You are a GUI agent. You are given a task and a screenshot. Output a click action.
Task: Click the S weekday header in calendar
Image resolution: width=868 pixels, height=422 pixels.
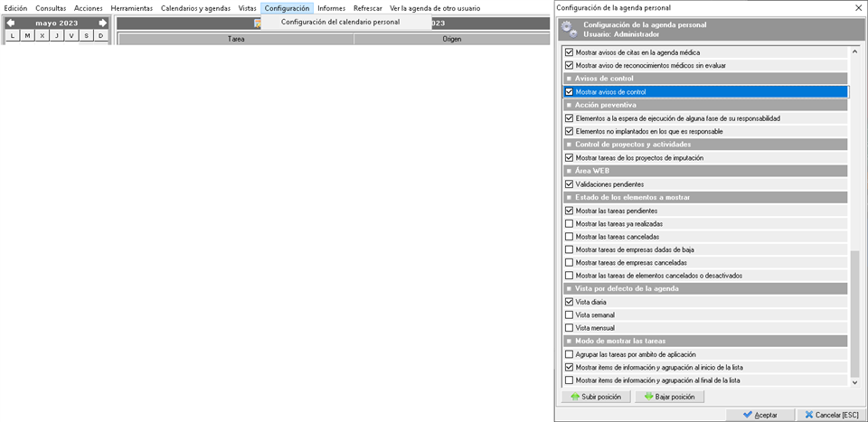86,35
